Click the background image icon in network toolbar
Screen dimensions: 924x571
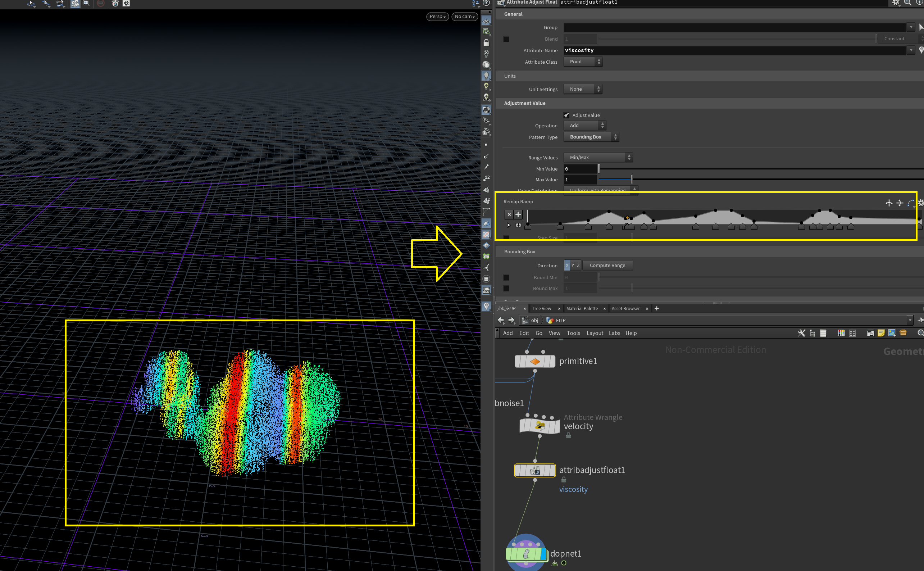[892, 333]
